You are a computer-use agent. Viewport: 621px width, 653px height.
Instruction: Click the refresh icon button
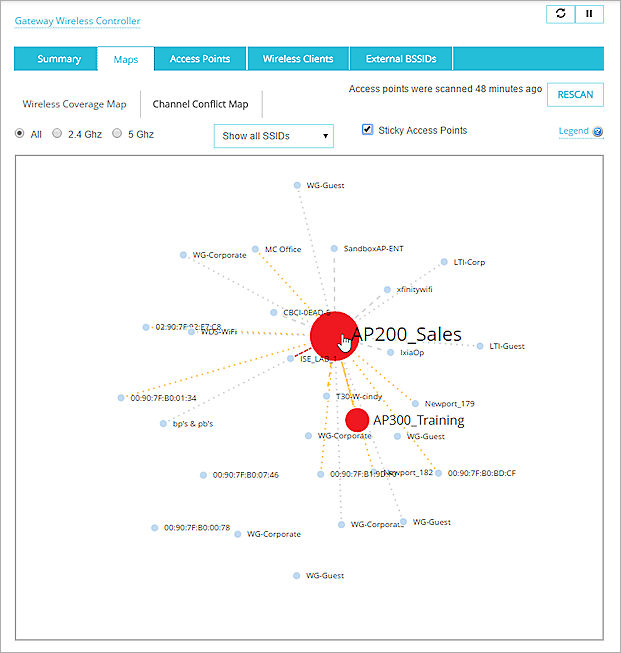point(560,14)
